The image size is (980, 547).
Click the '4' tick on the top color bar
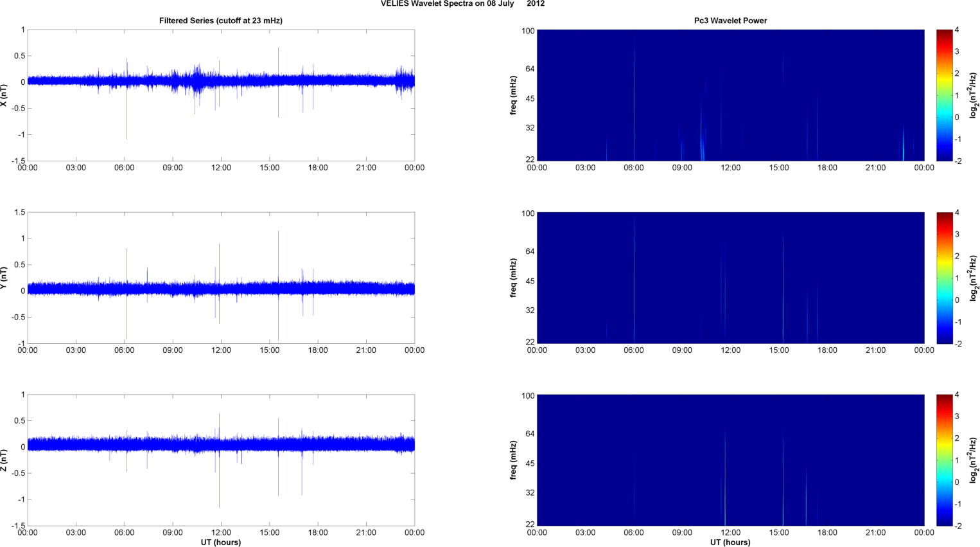[x=957, y=30]
